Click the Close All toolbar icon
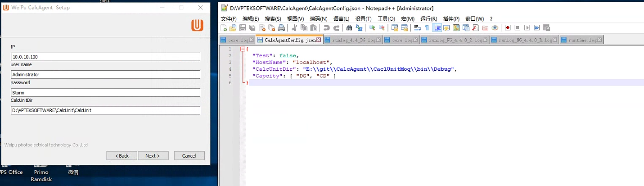 click(x=271, y=27)
